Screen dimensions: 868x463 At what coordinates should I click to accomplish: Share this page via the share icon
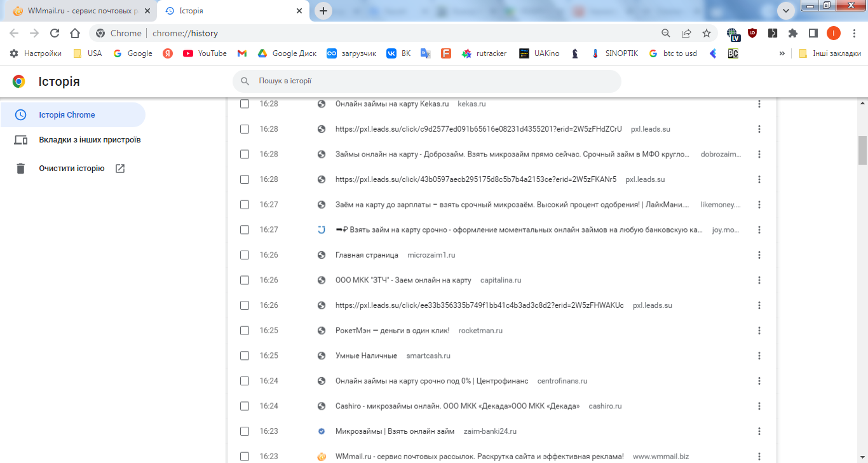point(686,33)
